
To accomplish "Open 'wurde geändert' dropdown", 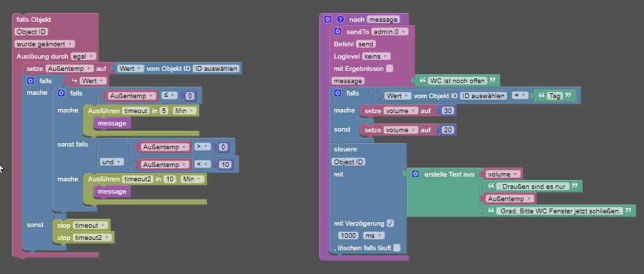I will 44,44.
